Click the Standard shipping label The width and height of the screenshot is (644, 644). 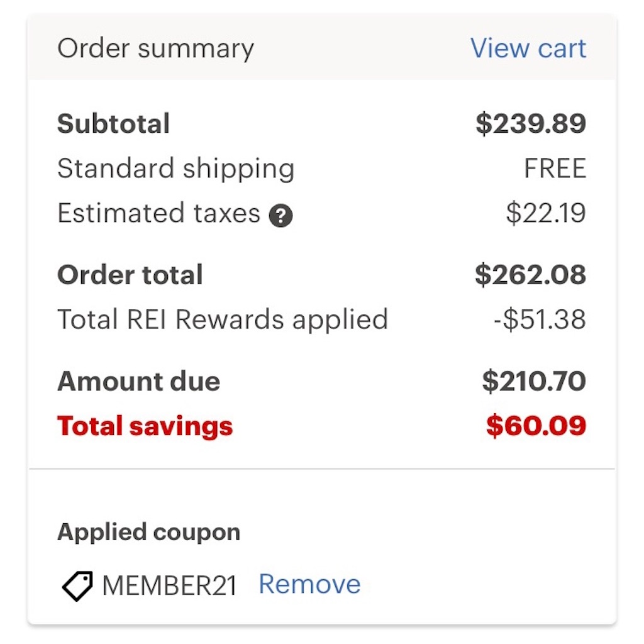176,169
